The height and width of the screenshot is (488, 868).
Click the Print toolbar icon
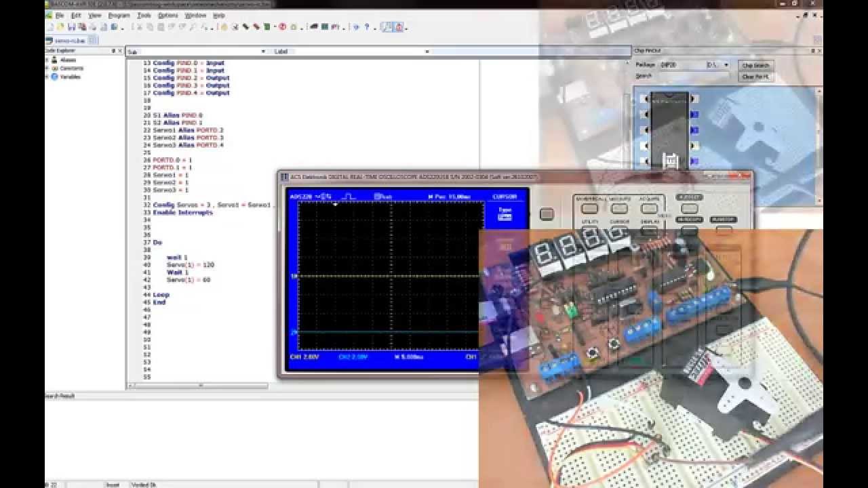(x=94, y=27)
